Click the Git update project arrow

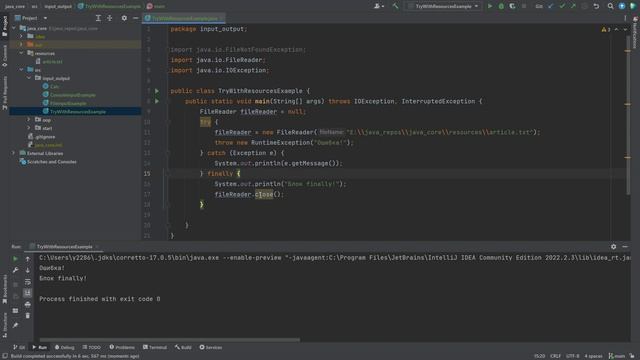[x=551, y=6]
